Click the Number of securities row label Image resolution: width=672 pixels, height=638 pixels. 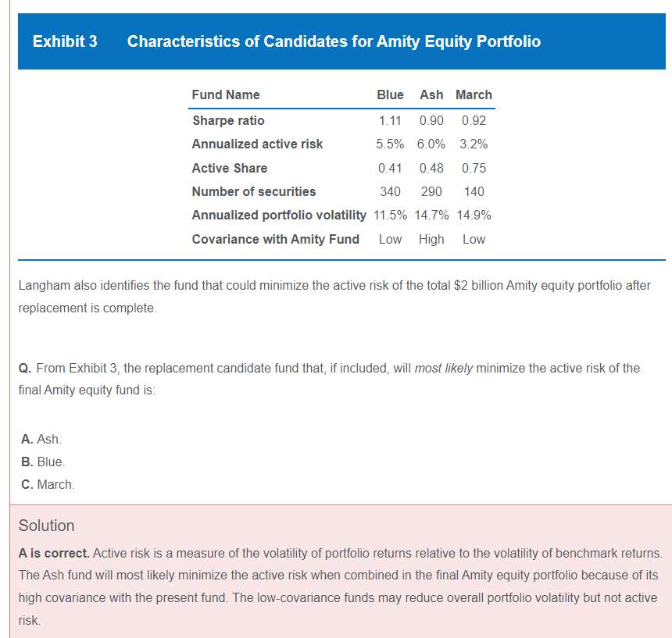click(x=254, y=191)
